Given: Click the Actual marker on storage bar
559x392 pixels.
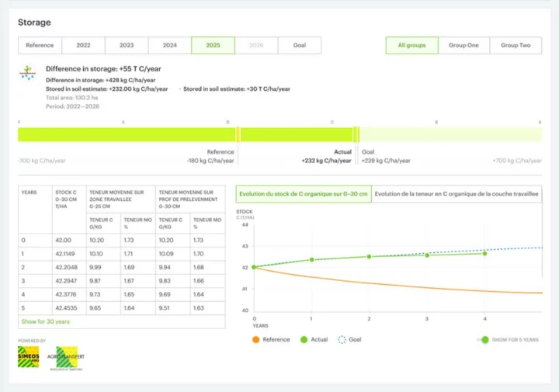Looking at the screenshot, I should coord(356,134).
